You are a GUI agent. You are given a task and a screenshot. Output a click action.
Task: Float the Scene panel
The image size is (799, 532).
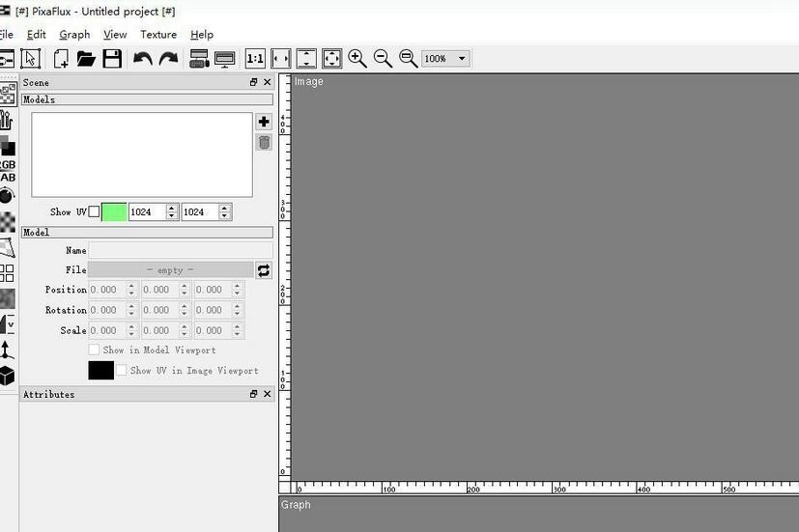click(253, 82)
